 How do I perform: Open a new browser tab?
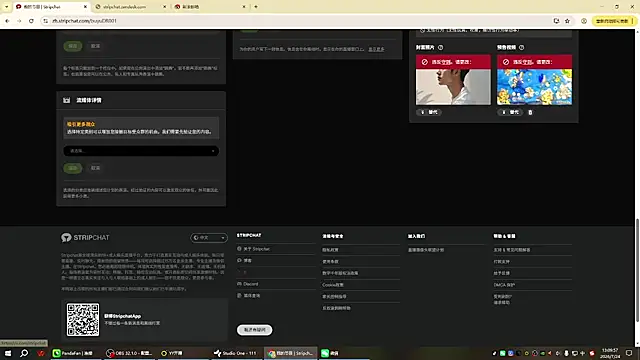pyautogui.click(x=256, y=7)
